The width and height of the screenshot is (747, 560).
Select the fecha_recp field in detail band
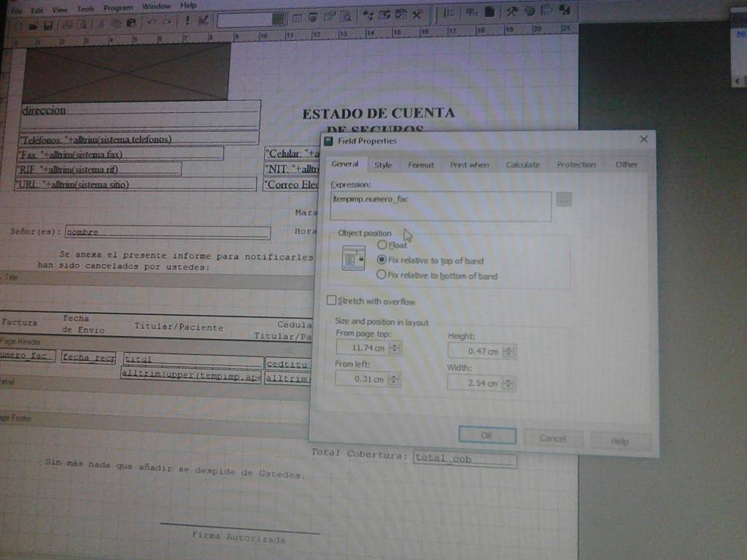click(x=88, y=357)
